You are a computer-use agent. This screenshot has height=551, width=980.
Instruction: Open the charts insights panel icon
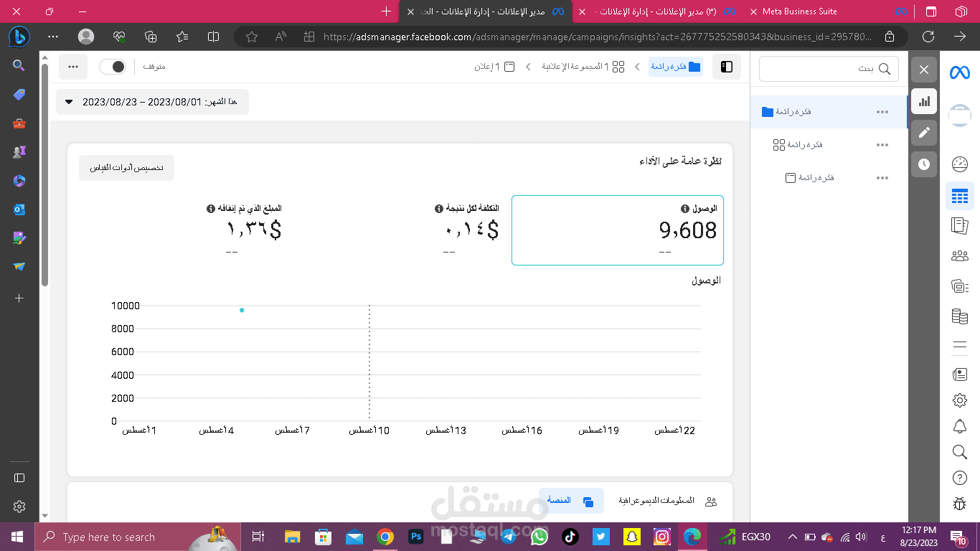(924, 101)
